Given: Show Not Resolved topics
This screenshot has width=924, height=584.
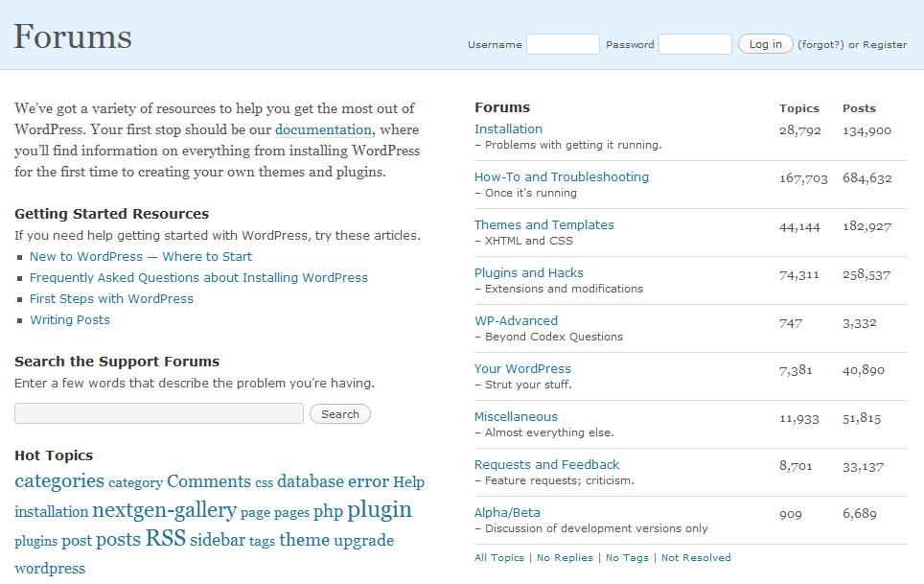Looking at the screenshot, I should tap(696, 557).
